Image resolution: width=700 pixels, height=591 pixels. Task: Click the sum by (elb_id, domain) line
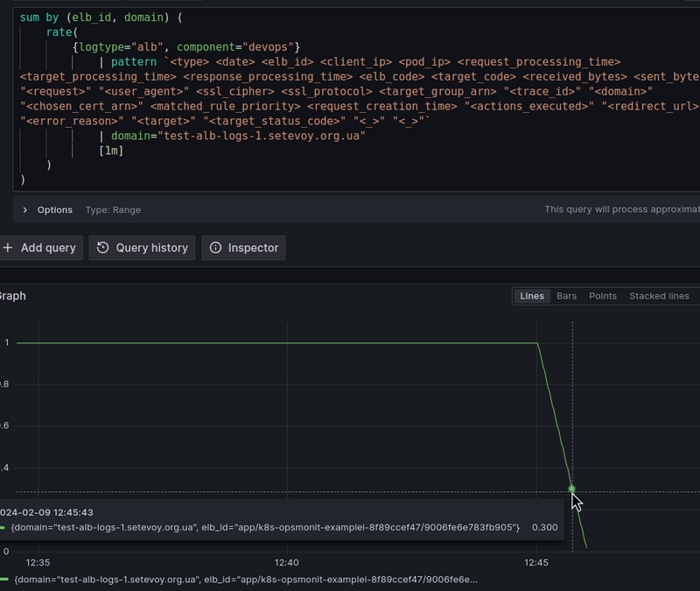101,17
